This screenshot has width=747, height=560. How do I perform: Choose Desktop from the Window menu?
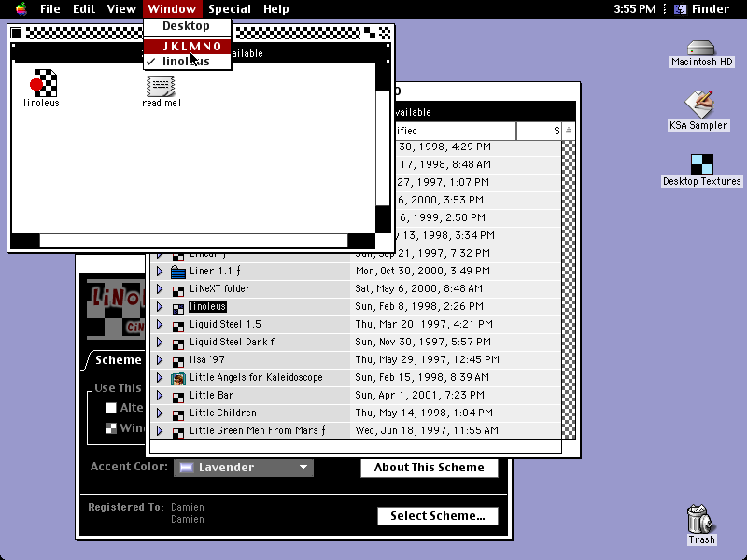point(188,26)
